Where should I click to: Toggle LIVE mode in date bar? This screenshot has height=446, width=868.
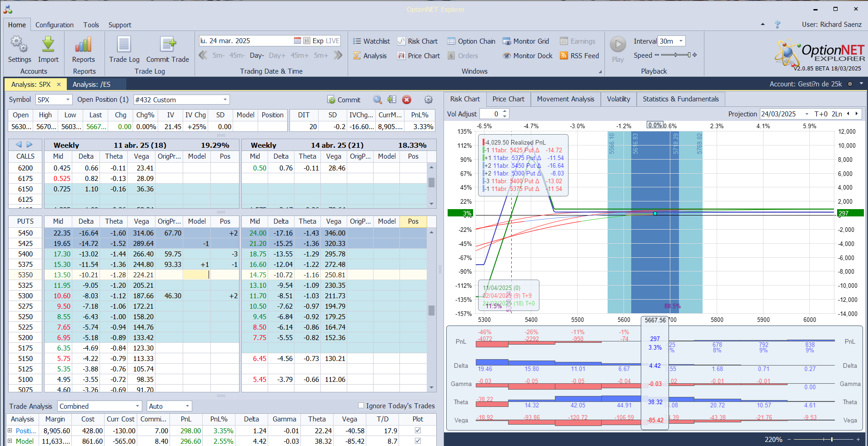click(332, 41)
